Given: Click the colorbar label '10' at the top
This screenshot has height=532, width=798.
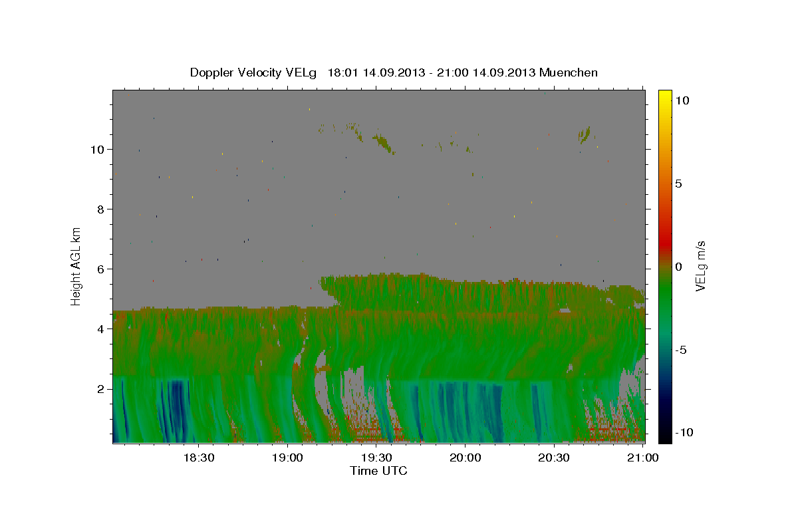Looking at the screenshot, I should (682, 100).
